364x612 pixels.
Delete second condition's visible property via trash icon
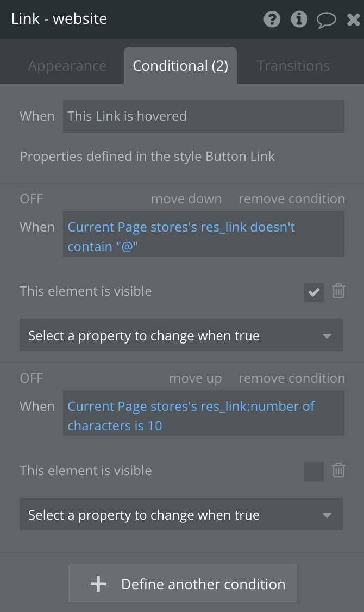[338, 470]
